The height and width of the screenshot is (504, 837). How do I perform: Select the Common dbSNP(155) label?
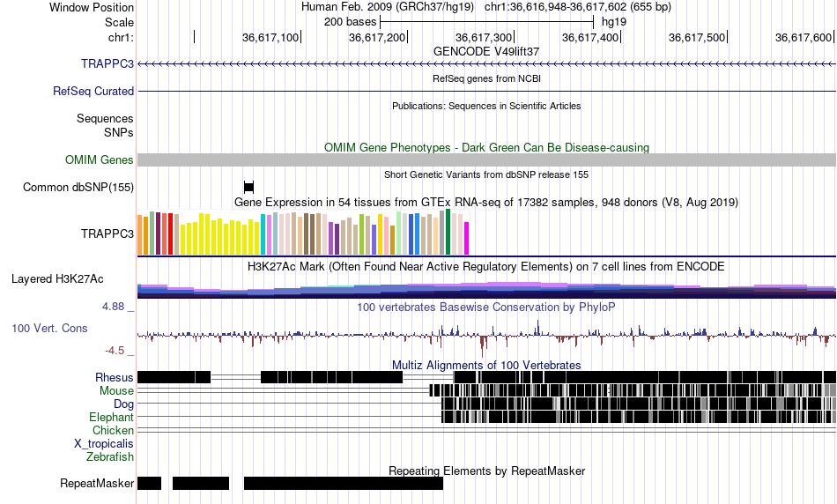point(78,188)
